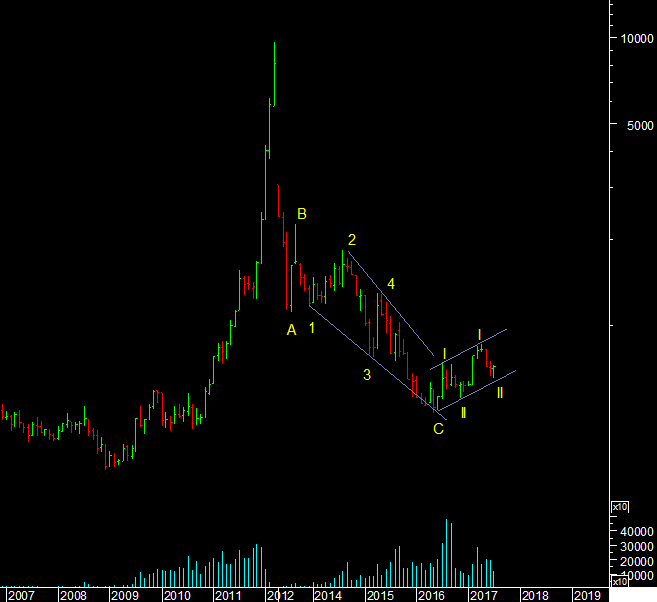Click the x10 multiplier box above the 40000 label

pyautogui.click(x=620, y=507)
